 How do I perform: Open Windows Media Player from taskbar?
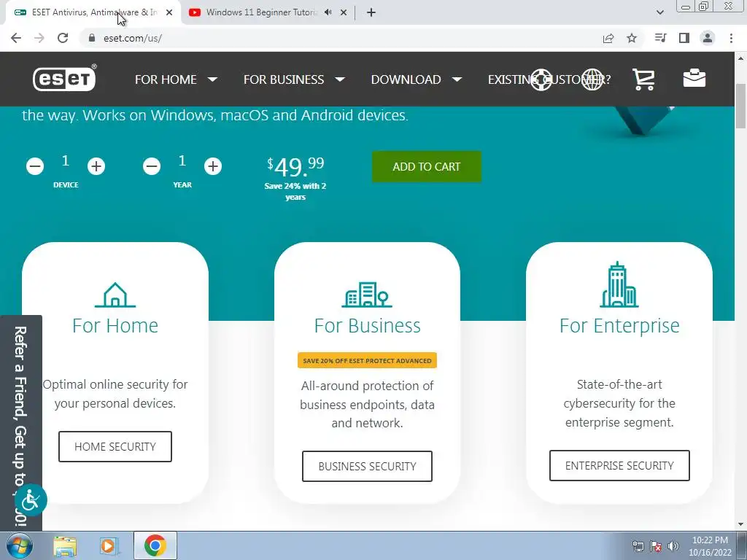[109, 546]
